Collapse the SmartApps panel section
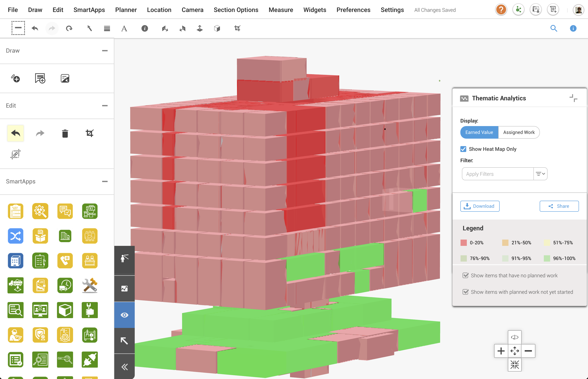588x379 pixels. tap(105, 181)
